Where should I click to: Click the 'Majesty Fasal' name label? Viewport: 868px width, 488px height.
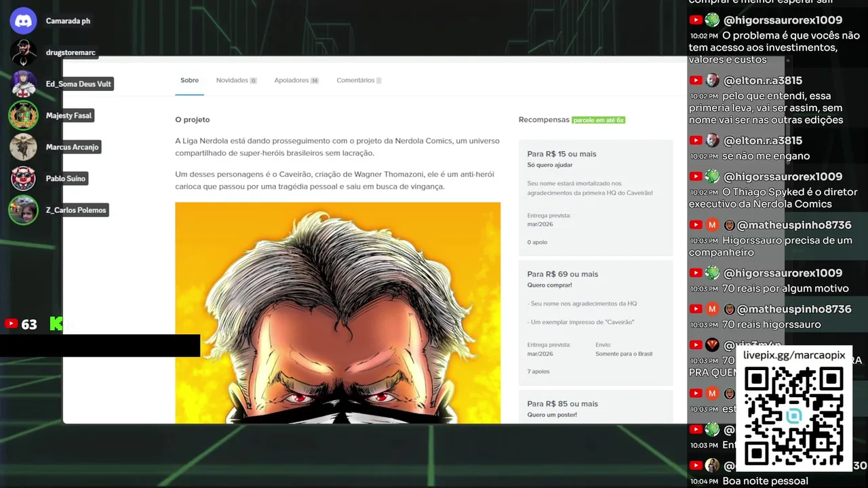68,115
